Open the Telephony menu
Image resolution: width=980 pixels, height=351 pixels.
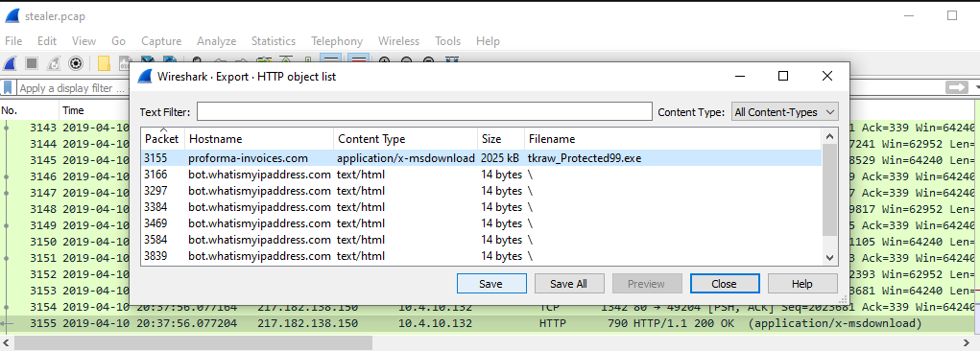tap(337, 41)
